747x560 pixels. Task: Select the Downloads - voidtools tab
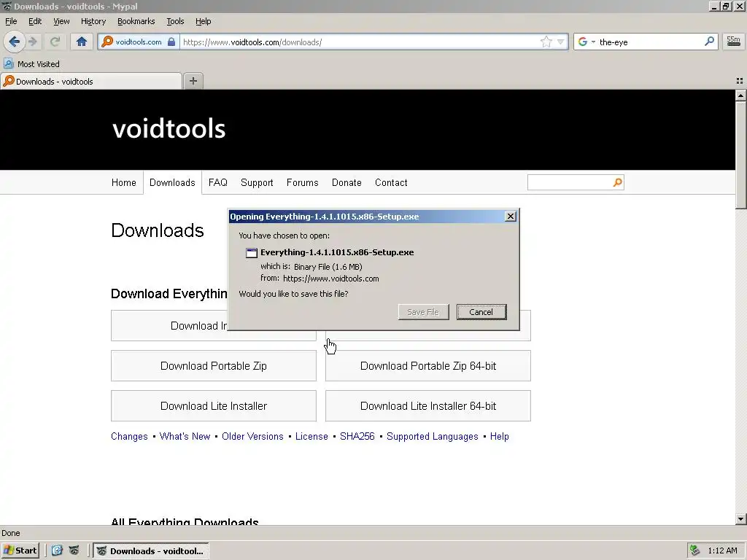(91, 82)
